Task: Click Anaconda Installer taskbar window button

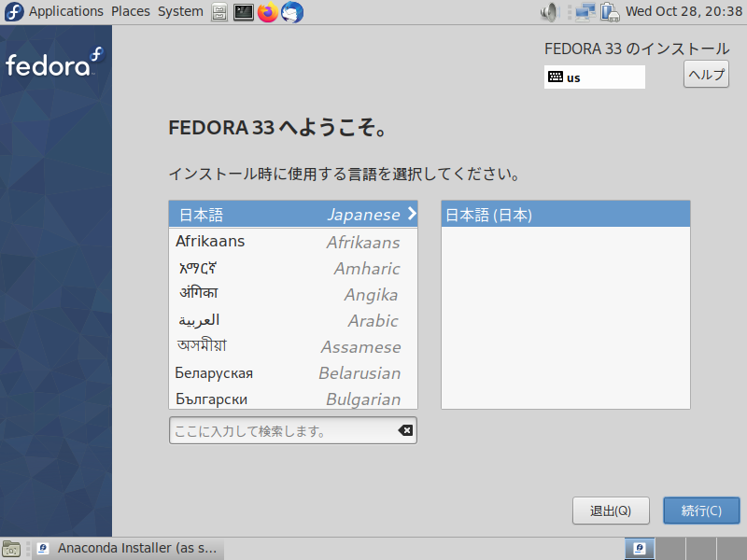Action: (x=127, y=549)
